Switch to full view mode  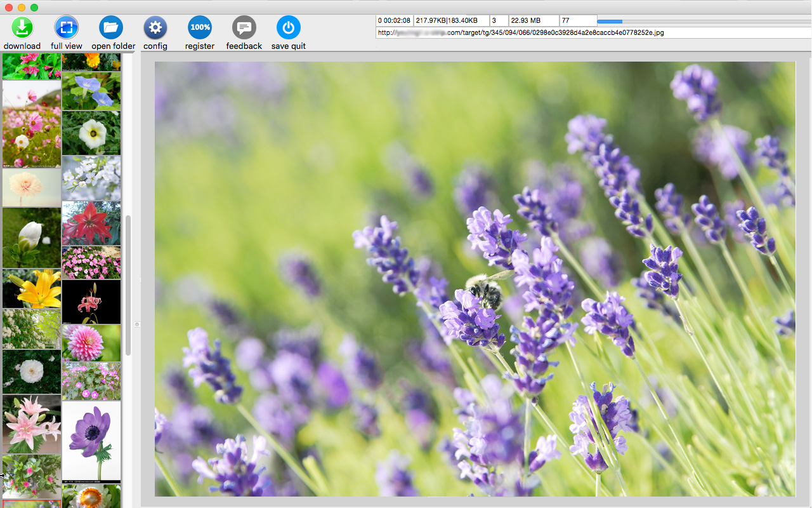click(67, 28)
